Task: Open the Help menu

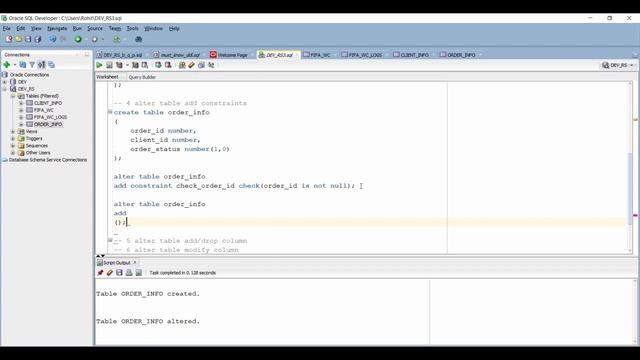Action: 174,29
